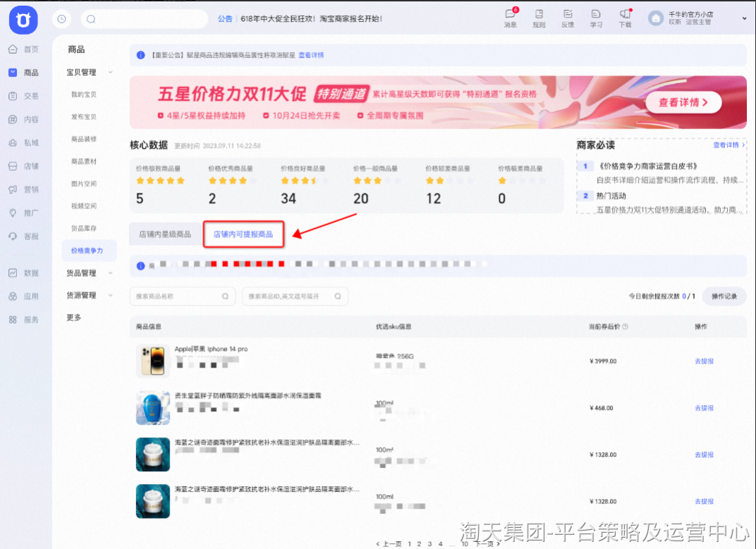Expand the account dropdown arrow
This screenshot has width=756, height=549.
(x=744, y=18)
